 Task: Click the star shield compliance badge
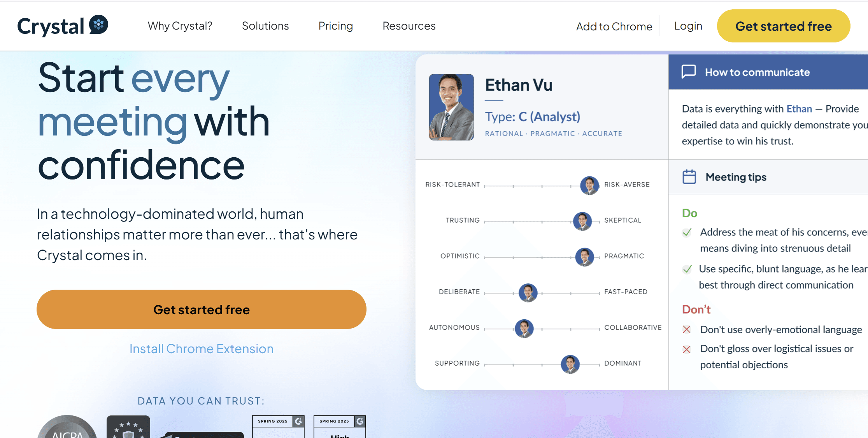[128, 427]
